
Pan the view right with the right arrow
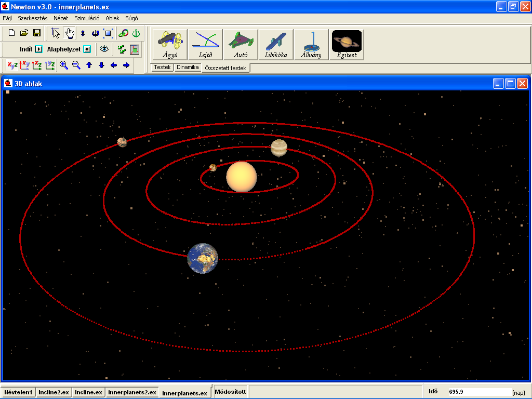coord(126,65)
